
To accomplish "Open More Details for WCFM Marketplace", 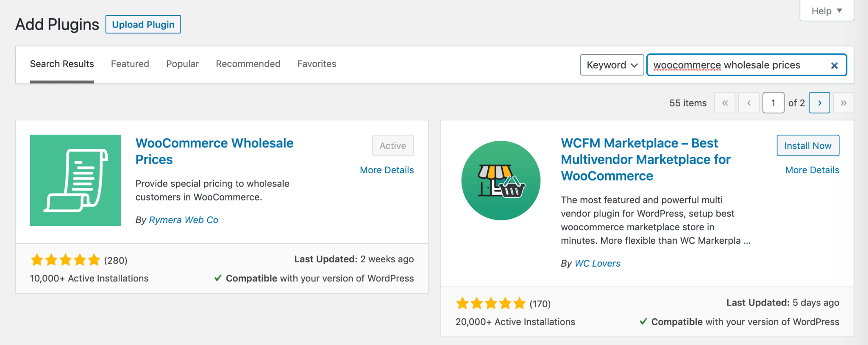I will (x=812, y=170).
